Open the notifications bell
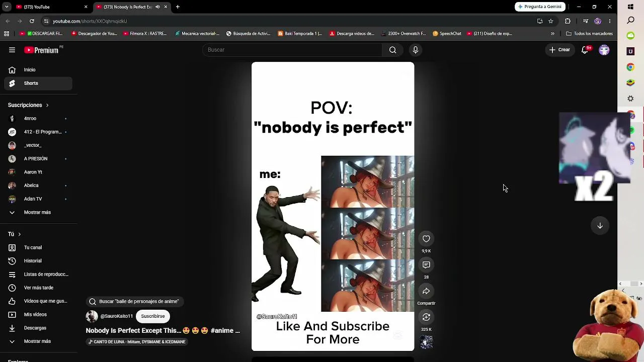 [x=585, y=50]
